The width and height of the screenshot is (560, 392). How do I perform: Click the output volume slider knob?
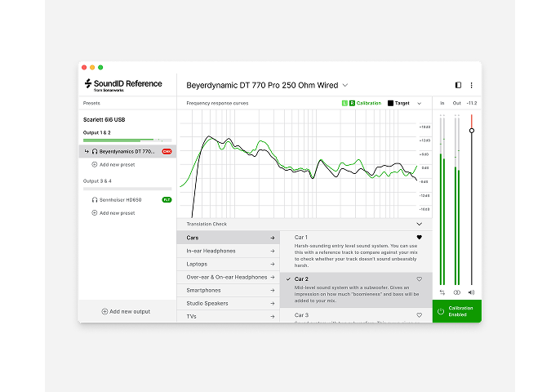coord(472,131)
